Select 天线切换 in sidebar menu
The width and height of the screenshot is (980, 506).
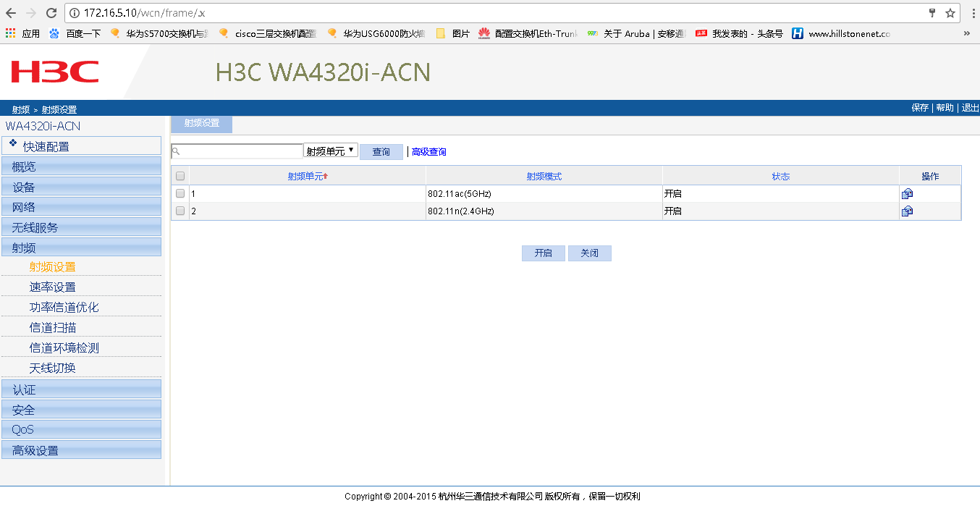[52, 368]
